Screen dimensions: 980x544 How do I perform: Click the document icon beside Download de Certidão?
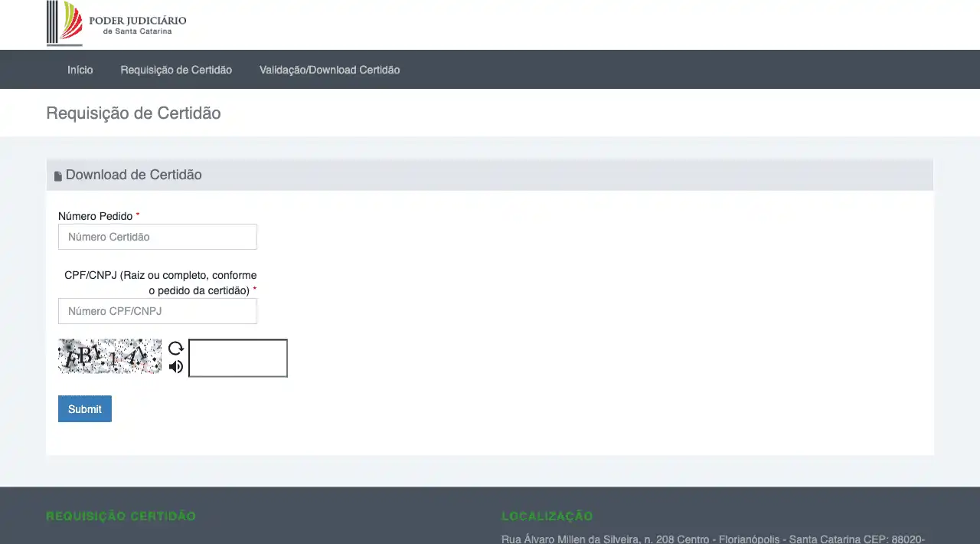pos(58,176)
